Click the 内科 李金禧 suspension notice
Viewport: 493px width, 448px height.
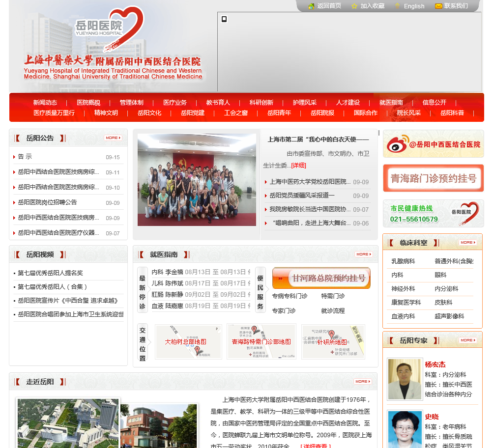click(201, 272)
